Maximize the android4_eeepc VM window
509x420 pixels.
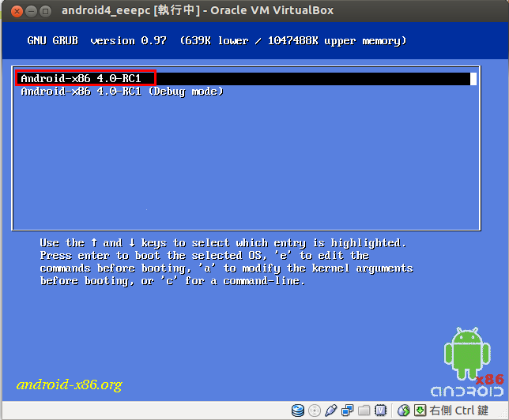46,12
